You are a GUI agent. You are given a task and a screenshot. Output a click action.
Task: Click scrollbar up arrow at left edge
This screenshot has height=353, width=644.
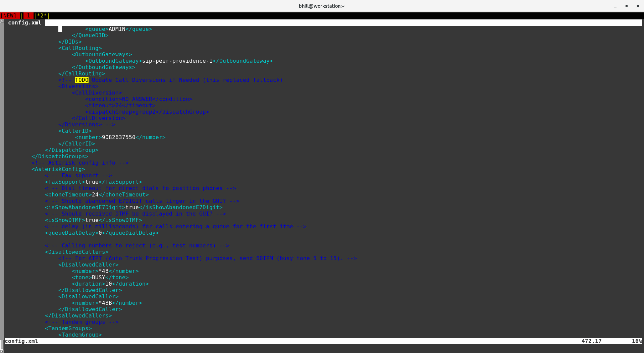coord(2,21)
